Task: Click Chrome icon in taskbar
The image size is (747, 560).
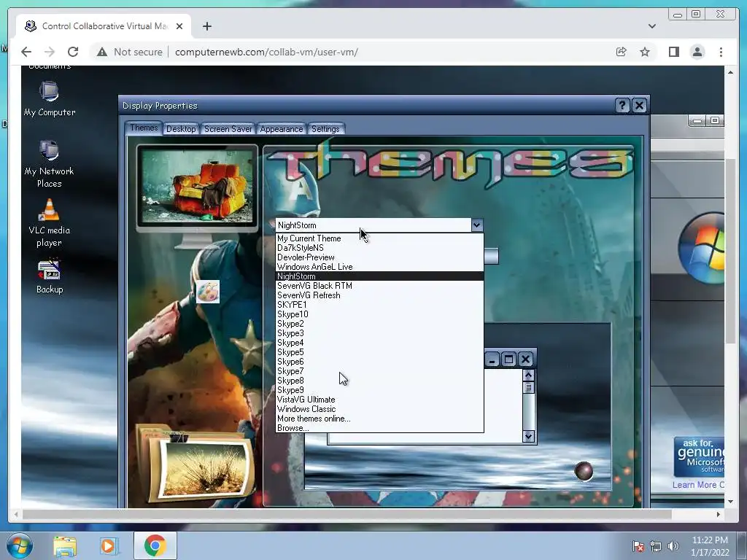Action: [x=155, y=545]
